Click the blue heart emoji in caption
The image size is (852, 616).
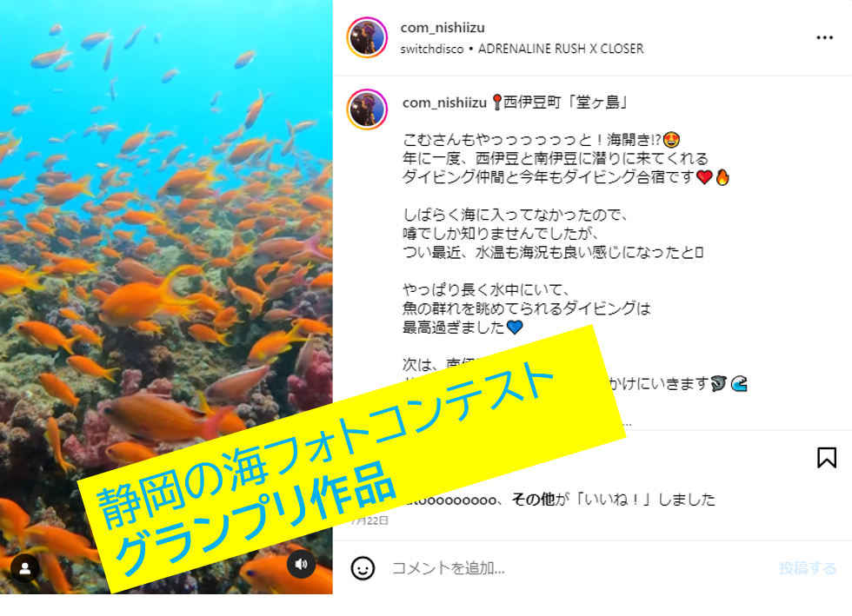[x=514, y=327]
